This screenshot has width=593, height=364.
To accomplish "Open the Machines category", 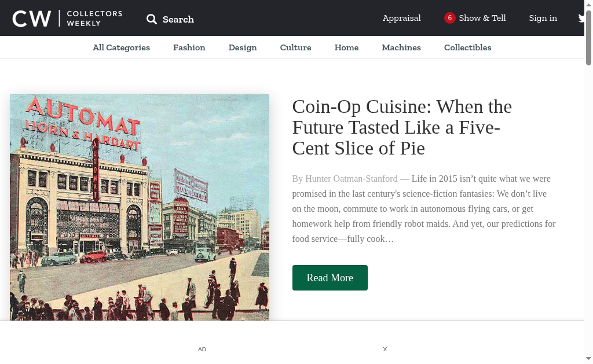I will [401, 47].
